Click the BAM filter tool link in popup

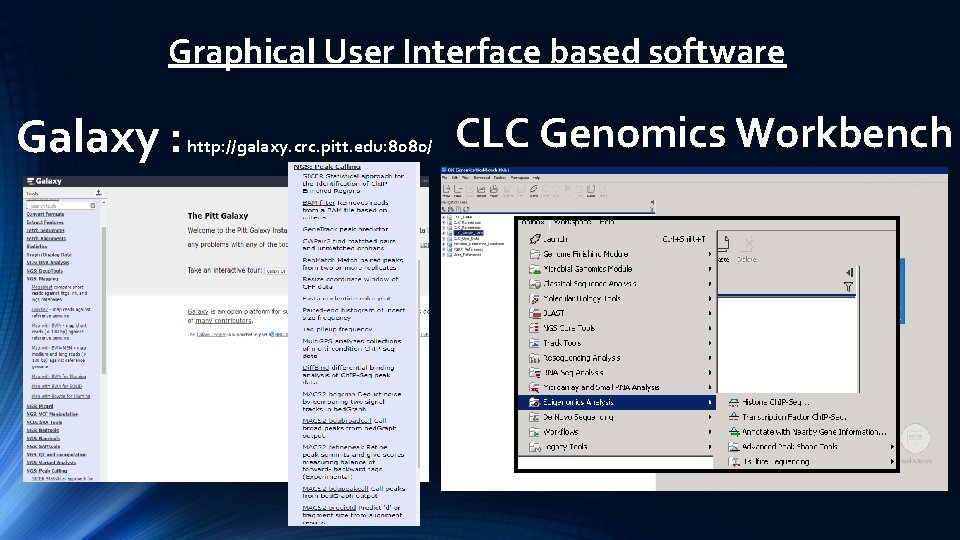318,203
